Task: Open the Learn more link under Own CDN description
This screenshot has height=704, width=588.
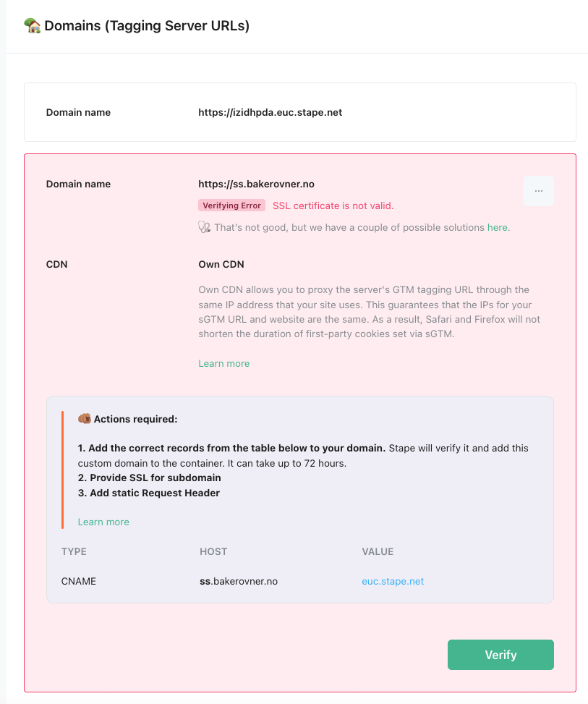Action: coord(224,364)
